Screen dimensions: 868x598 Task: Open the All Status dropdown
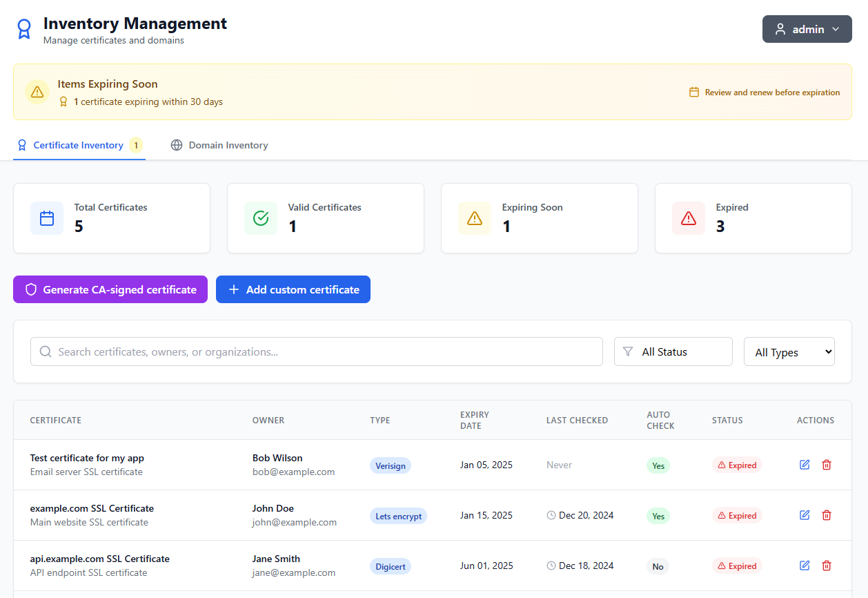click(673, 351)
